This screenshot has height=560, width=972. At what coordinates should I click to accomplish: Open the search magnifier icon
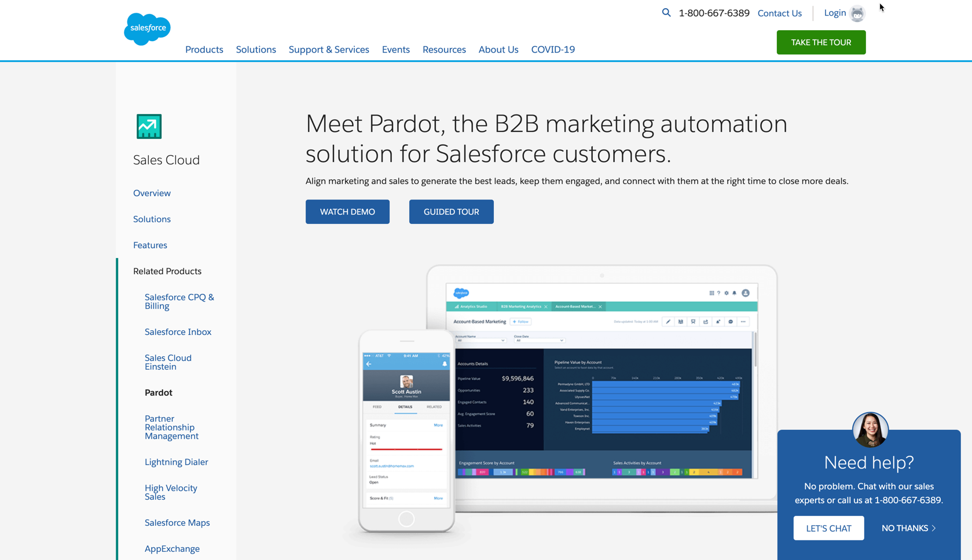(x=666, y=12)
